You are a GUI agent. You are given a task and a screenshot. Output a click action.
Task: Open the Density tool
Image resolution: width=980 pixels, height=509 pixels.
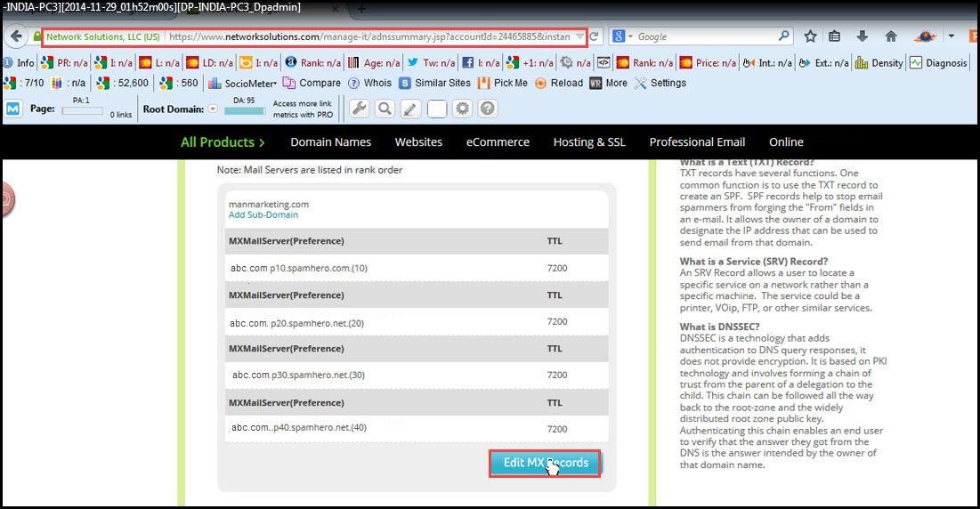[879, 62]
